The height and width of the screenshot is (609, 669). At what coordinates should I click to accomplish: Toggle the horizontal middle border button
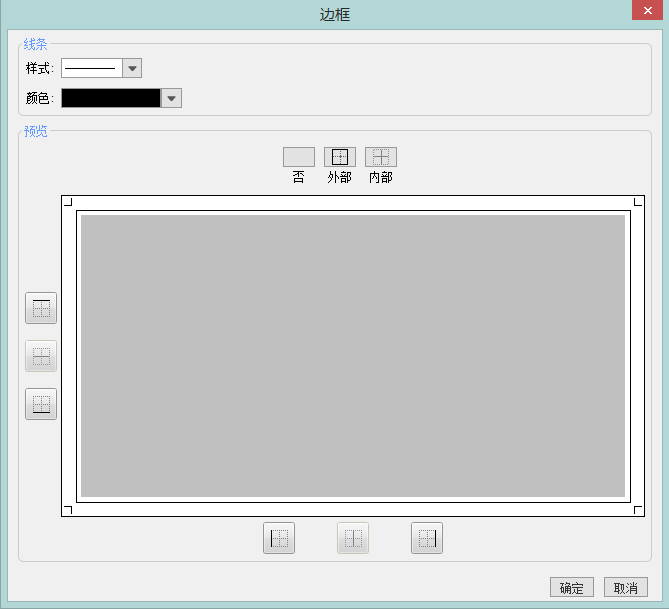click(x=41, y=356)
